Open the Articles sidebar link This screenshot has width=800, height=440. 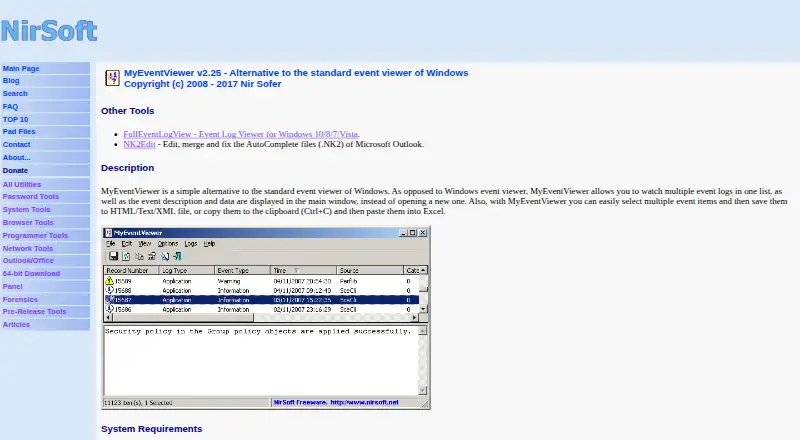16,325
